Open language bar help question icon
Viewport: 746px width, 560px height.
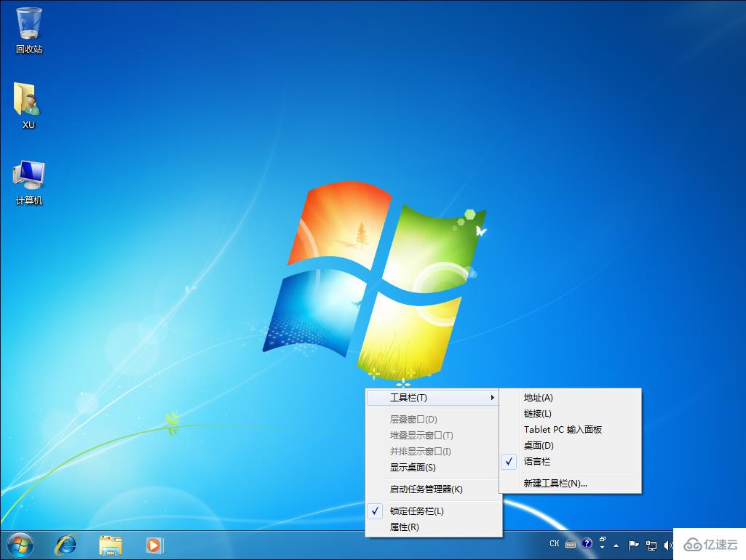[x=587, y=543]
